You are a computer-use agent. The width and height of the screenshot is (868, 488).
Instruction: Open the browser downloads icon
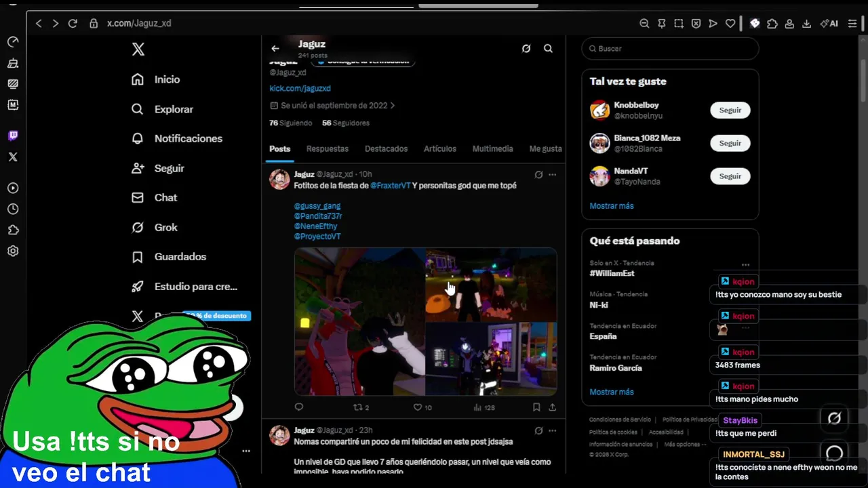806,23
